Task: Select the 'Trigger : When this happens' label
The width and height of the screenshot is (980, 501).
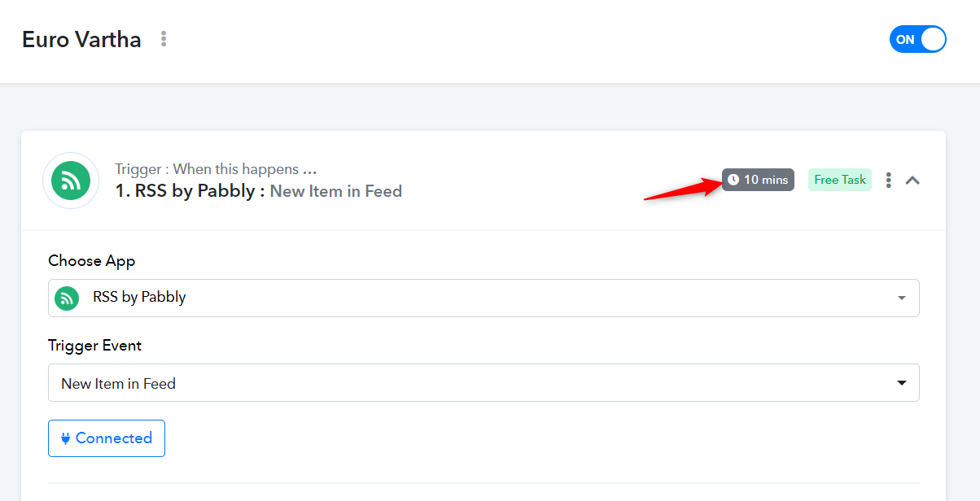Action: (216, 169)
